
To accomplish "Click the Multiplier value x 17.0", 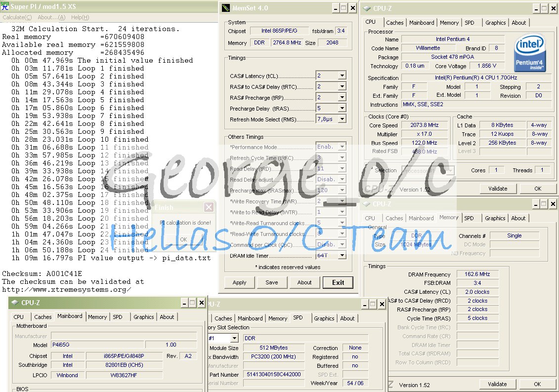I will tap(424, 134).
